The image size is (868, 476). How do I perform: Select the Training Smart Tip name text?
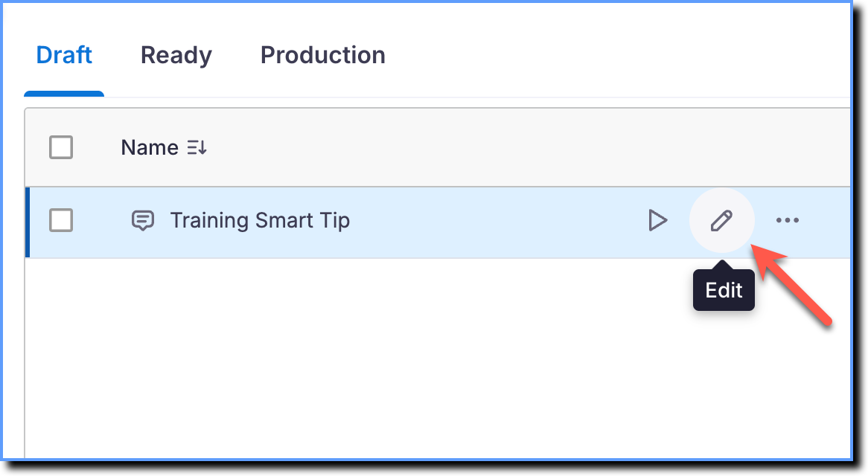click(260, 220)
